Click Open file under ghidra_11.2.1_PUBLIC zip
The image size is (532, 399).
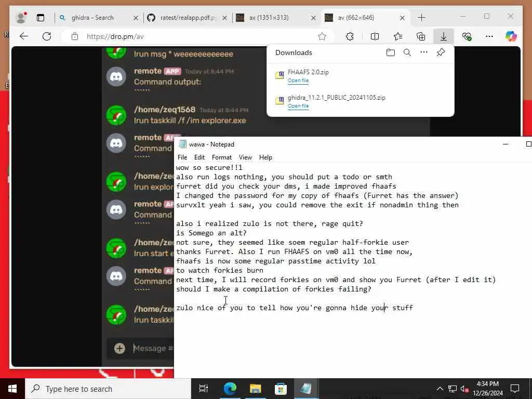tap(298, 106)
